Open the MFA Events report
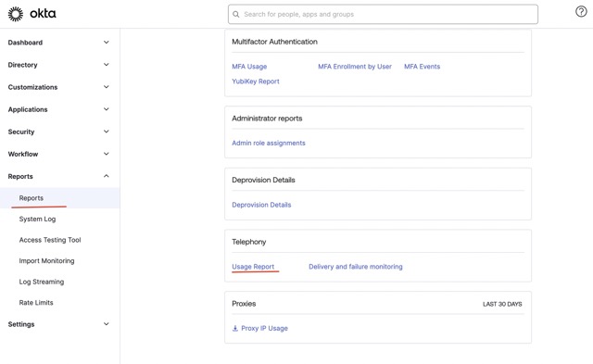The width and height of the screenshot is (593, 364). click(x=423, y=67)
